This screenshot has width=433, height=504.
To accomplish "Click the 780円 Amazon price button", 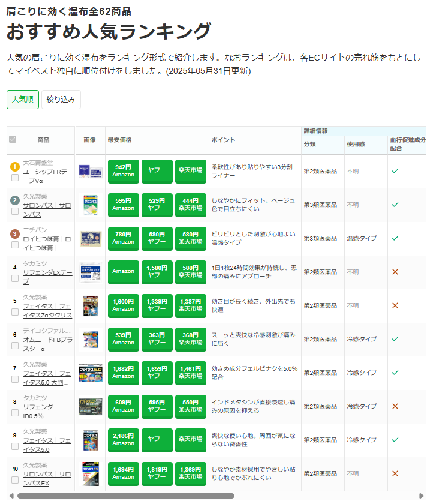I will click(124, 239).
